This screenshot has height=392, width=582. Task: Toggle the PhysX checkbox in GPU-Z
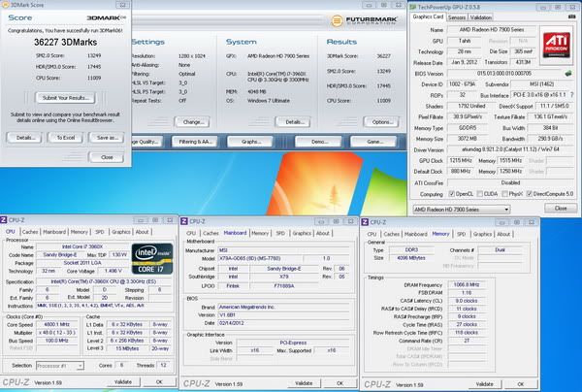point(504,194)
